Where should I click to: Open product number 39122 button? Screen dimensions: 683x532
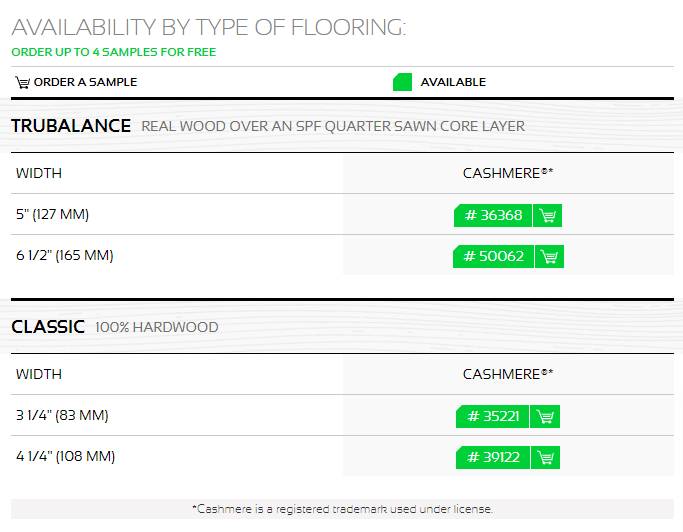[x=493, y=457]
